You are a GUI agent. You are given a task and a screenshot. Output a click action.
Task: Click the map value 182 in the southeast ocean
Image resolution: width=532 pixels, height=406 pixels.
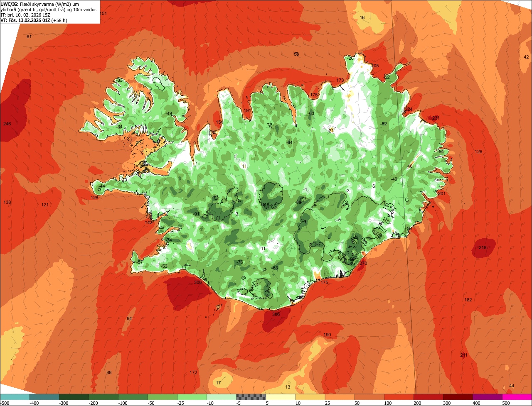pos(468,300)
